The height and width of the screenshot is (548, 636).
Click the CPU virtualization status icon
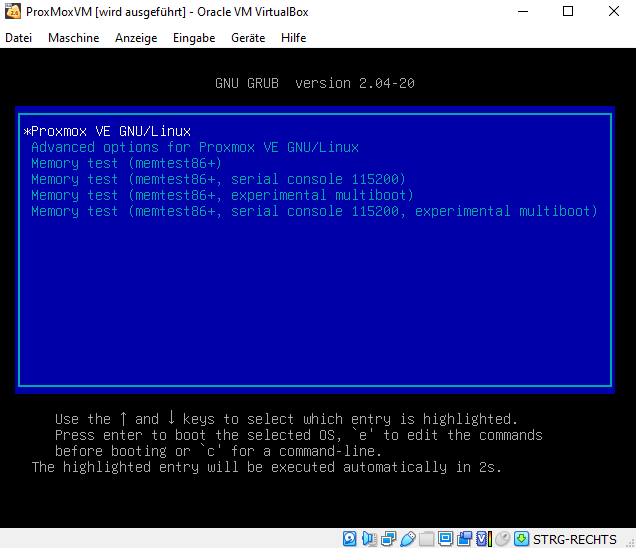[x=483, y=539]
